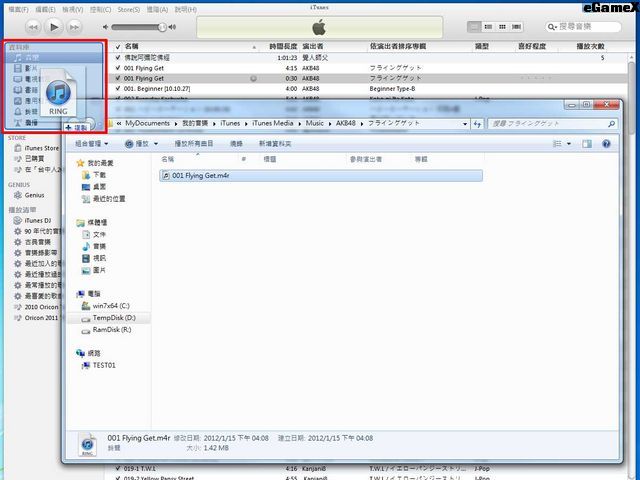Image resolution: width=640 pixels, height=480 pixels.
Task: Sort iTunes songs by 時間長度 column
Action: 283,47
